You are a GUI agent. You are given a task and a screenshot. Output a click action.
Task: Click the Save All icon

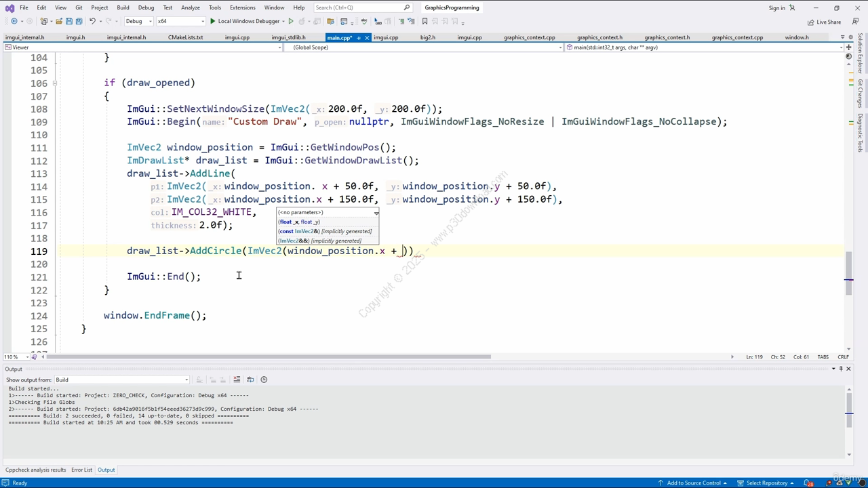click(x=79, y=21)
